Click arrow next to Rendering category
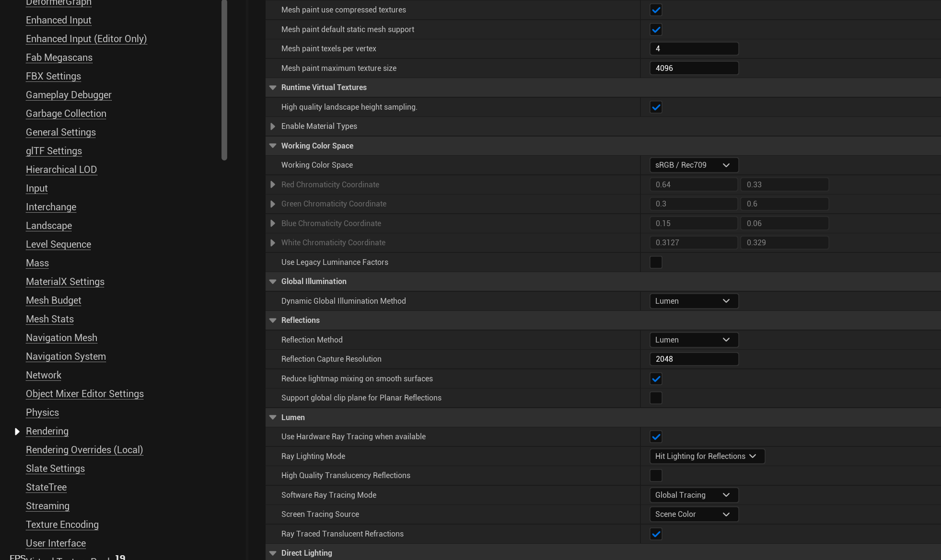Image resolution: width=941 pixels, height=560 pixels. pyautogui.click(x=17, y=432)
